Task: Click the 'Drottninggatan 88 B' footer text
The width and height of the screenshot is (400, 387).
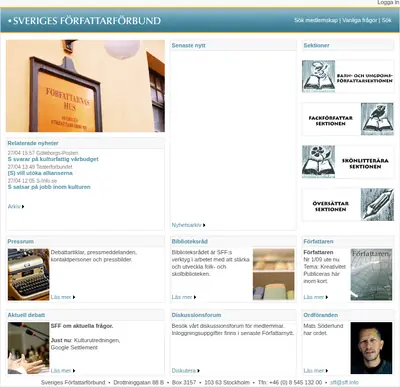Action: coord(139,382)
